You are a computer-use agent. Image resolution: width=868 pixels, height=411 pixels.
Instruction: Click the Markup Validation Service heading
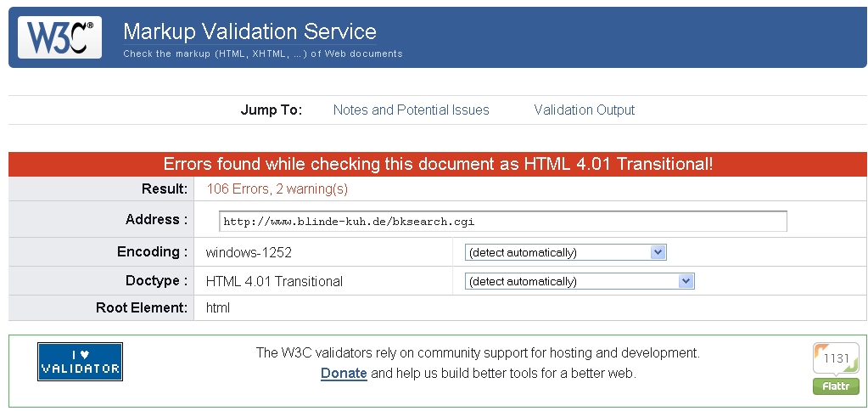(x=249, y=31)
